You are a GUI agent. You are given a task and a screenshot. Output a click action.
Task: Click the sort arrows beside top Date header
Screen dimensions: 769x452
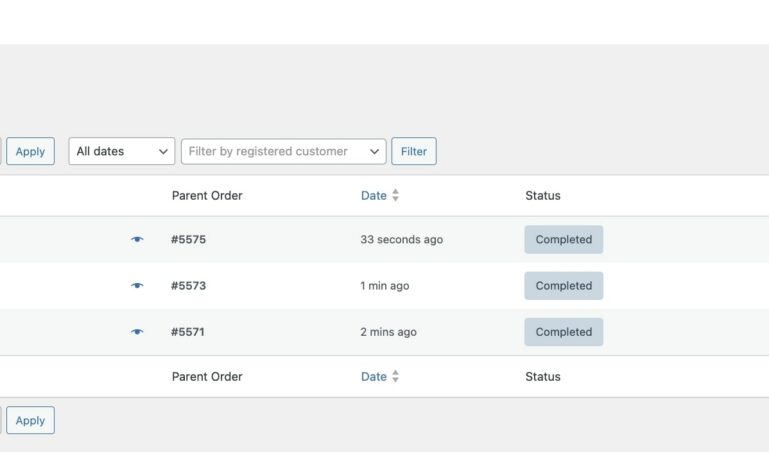pyautogui.click(x=396, y=196)
